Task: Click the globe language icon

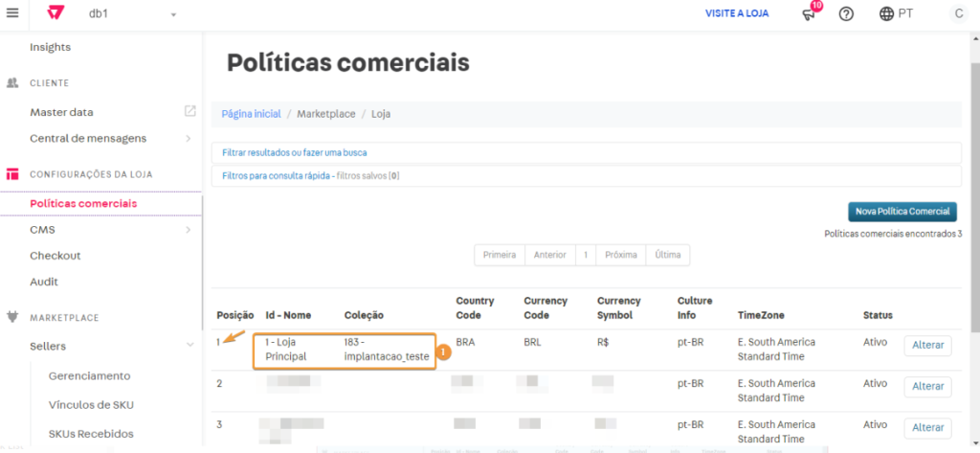Action: click(886, 14)
